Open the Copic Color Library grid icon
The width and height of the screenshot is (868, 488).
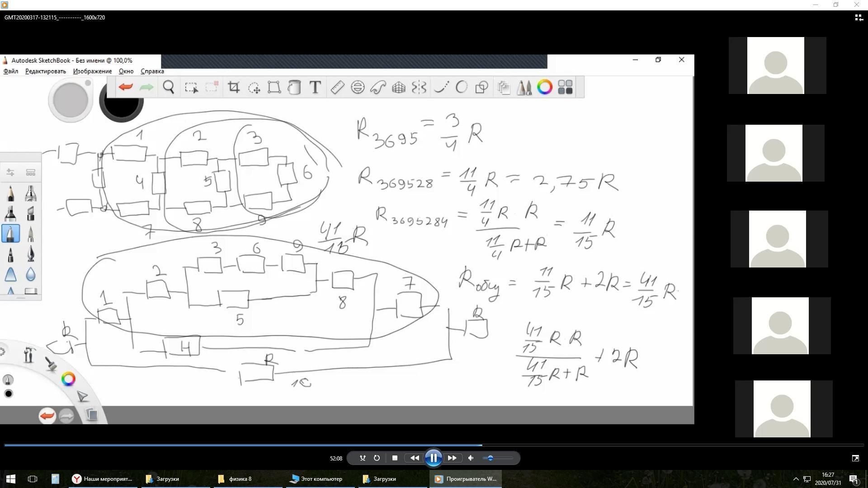coord(565,87)
